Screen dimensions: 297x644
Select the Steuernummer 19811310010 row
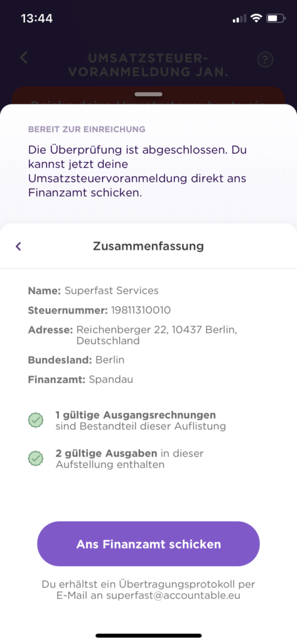pos(99,310)
